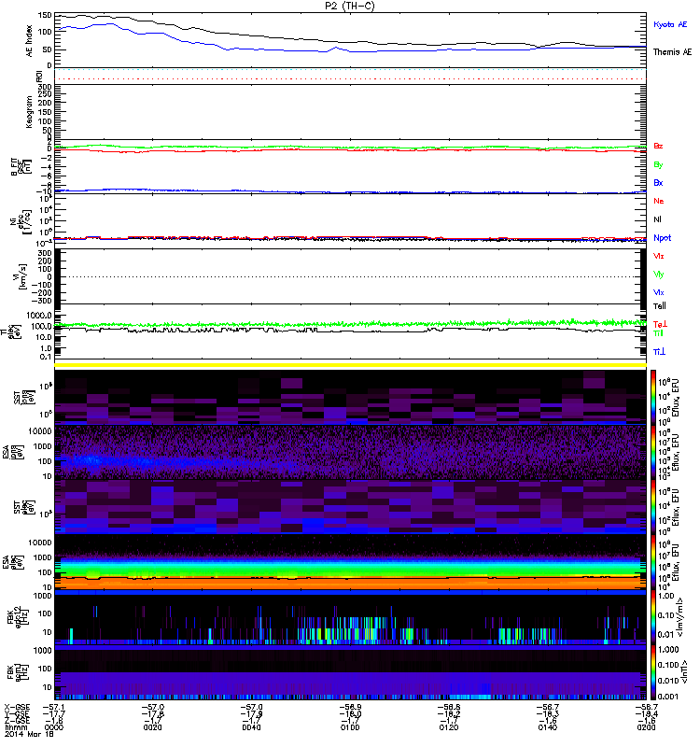Select the black Ni legend label
700x747 pixels.
(x=658, y=219)
